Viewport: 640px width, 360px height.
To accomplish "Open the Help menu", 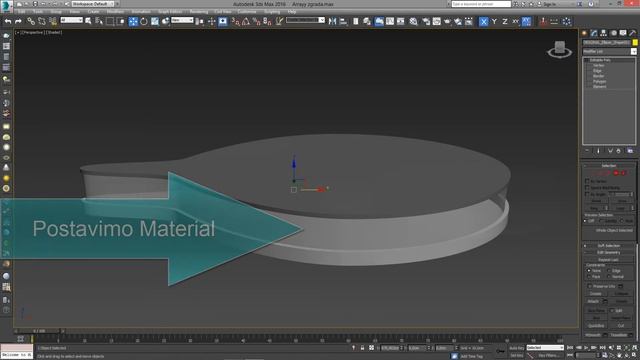I will [x=292, y=12].
